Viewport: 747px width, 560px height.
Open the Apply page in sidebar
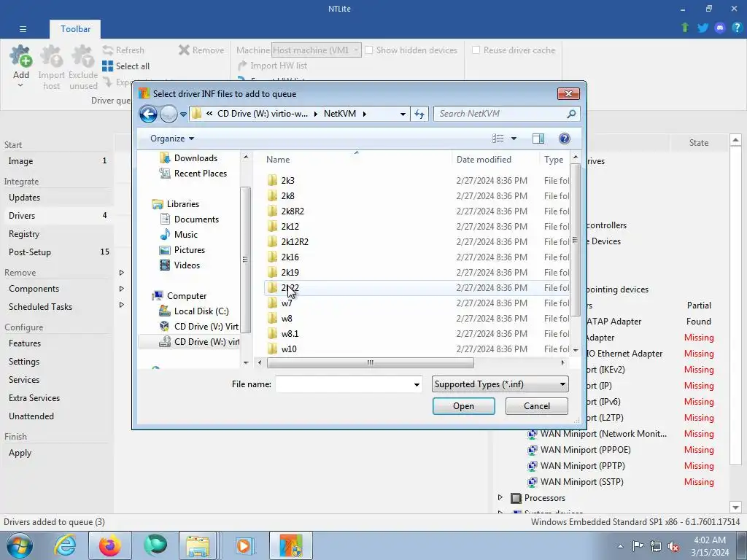[20, 453]
